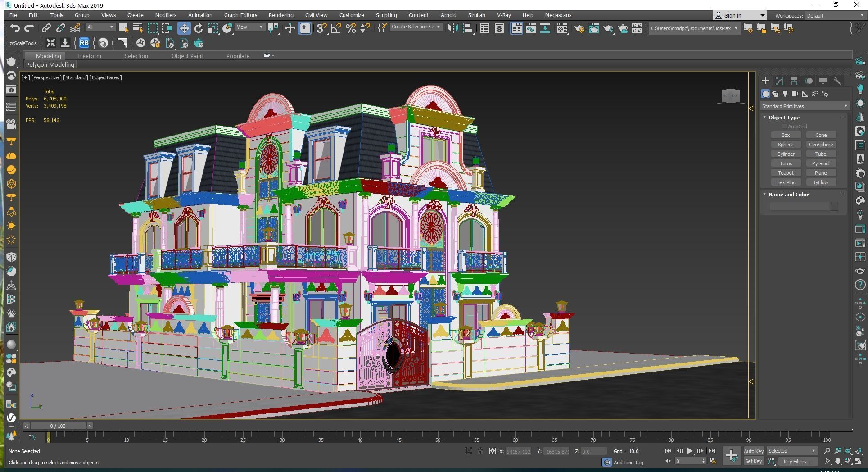Toggle Window/Crossing selection mode
The width and height of the screenshot is (868, 472).
[x=167, y=28]
